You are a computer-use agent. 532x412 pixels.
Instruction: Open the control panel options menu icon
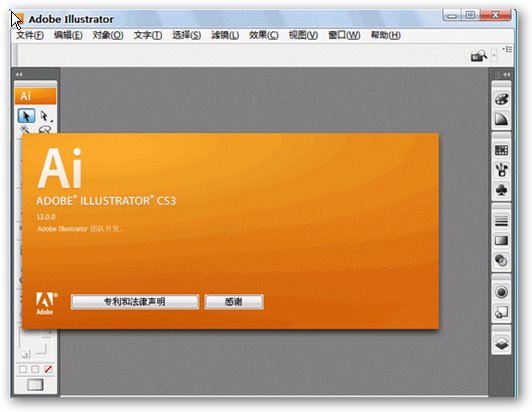[508, 49]
